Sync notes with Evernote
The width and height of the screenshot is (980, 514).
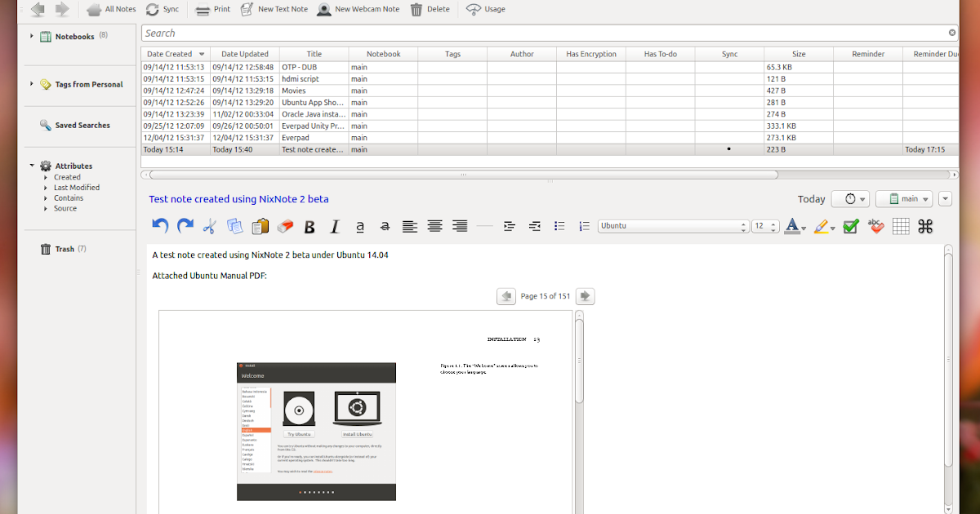(x=163, y=9)
